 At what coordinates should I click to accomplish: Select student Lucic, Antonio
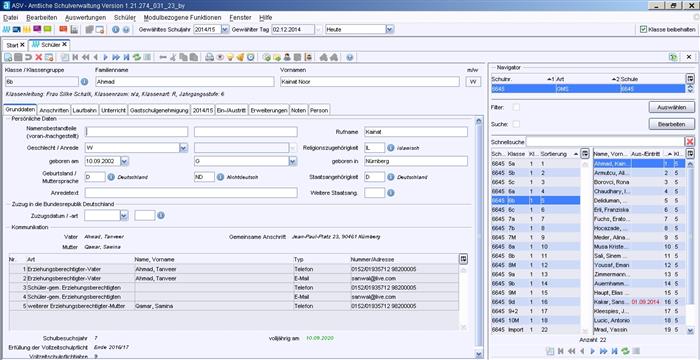(639, 321)
